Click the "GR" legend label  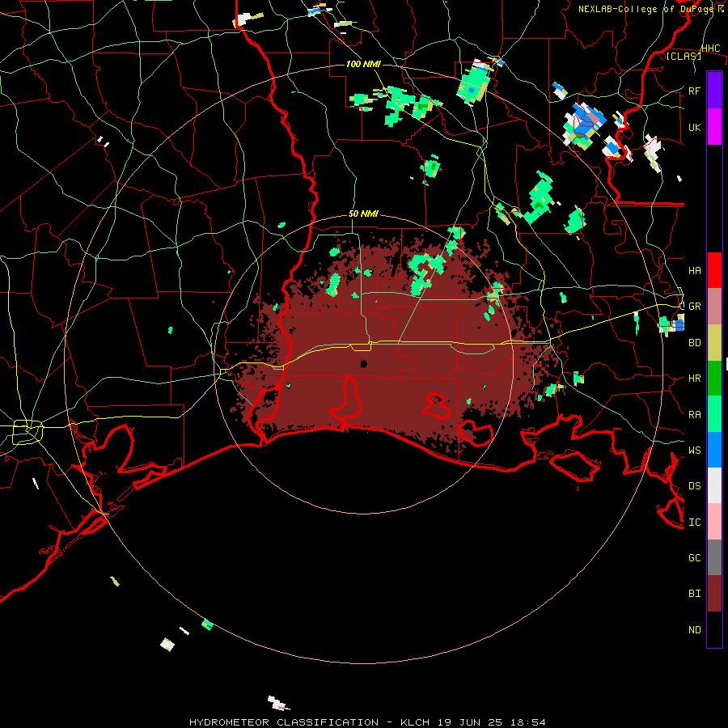point(694,307)
